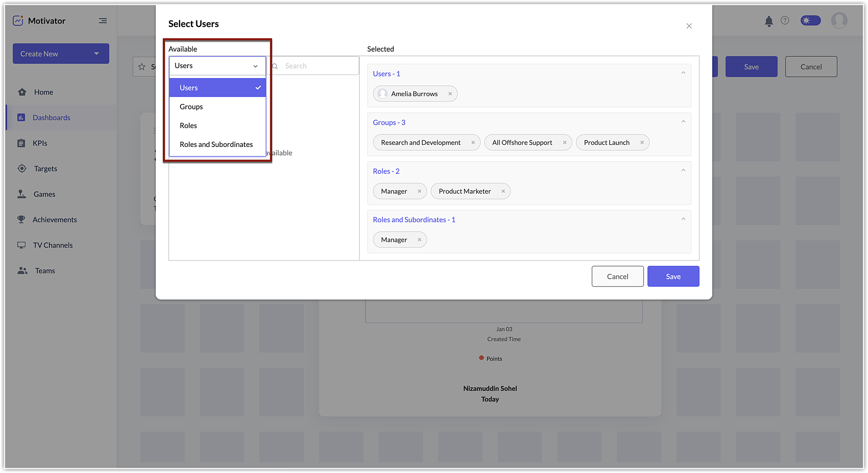The image size is (868, 473).
Task: Remove Product Marketer role chip
Action: click(503, 191)
